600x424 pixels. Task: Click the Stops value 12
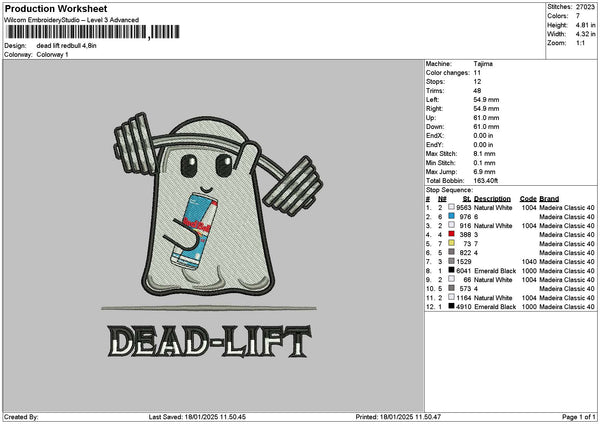[477, 82]
